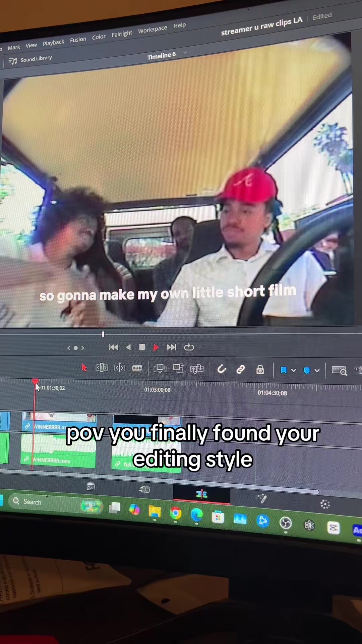The width and height of the screenshot is (362, 644).
Task: Open CapCut from the taskbar
Action: (x=333, y=528)
